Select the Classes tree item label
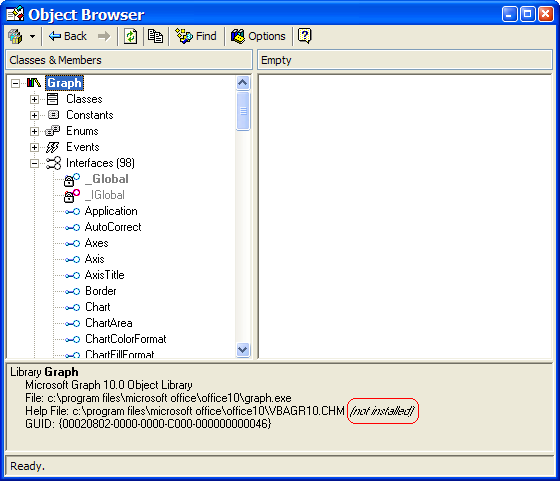The width and height of the screenshot is (560, 481). [x=84, y=99]
